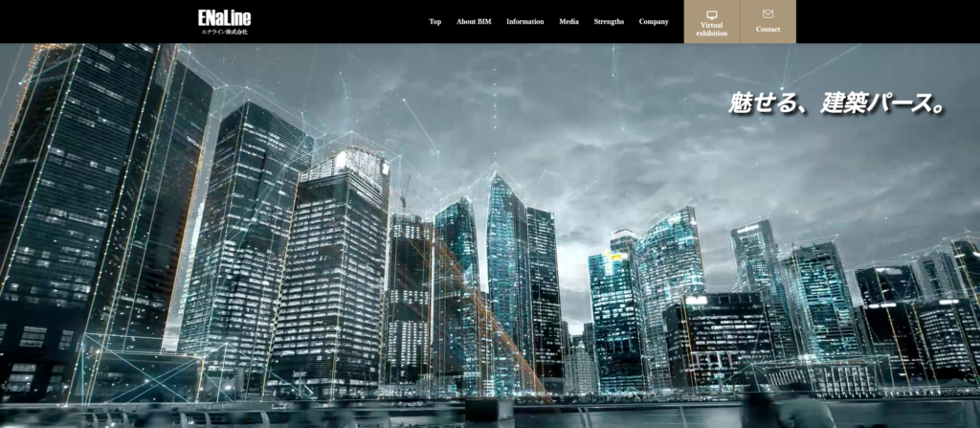Open the About BIM menu item
The height and width of the screenshot is (428, 980).
(474, 21)
